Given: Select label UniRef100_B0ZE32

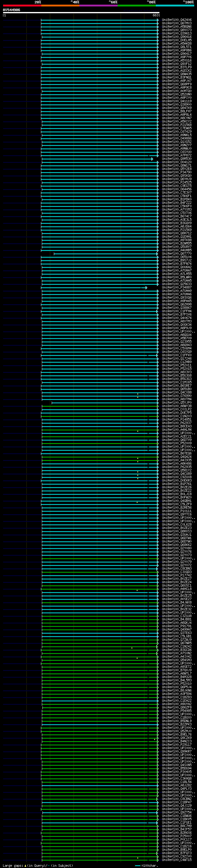Looking at the screenshot, I should [176, 609].
